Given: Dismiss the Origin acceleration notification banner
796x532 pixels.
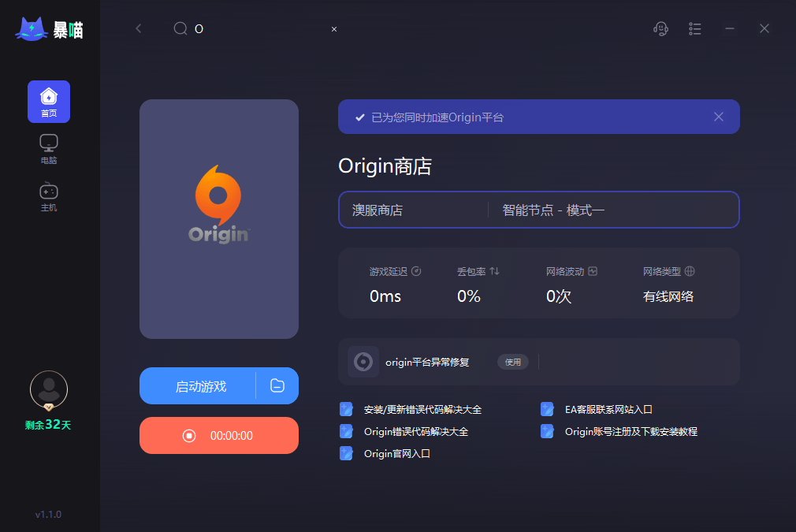Looking at the screenshot, I should [x=718, y=117].
